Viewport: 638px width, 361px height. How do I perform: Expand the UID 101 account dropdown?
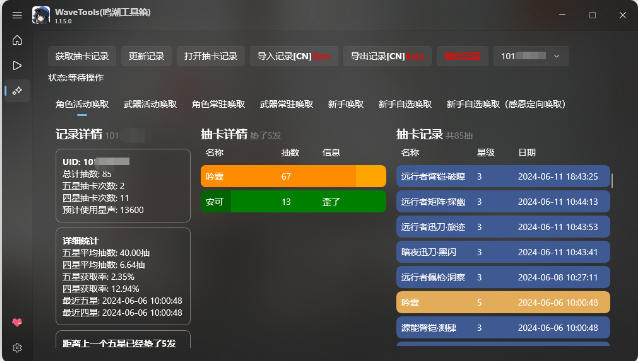click(531, 56)
